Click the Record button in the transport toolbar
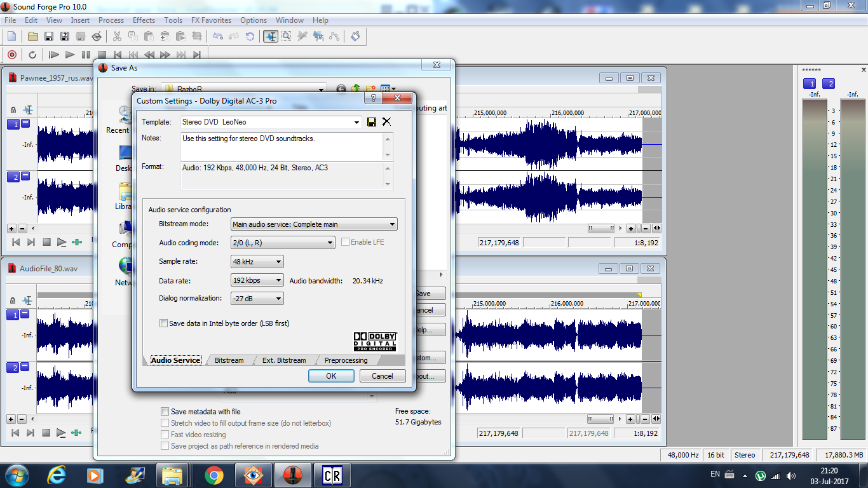Image resolution: width=868 pixels, height=488 pixels. [x=11, y=55]
